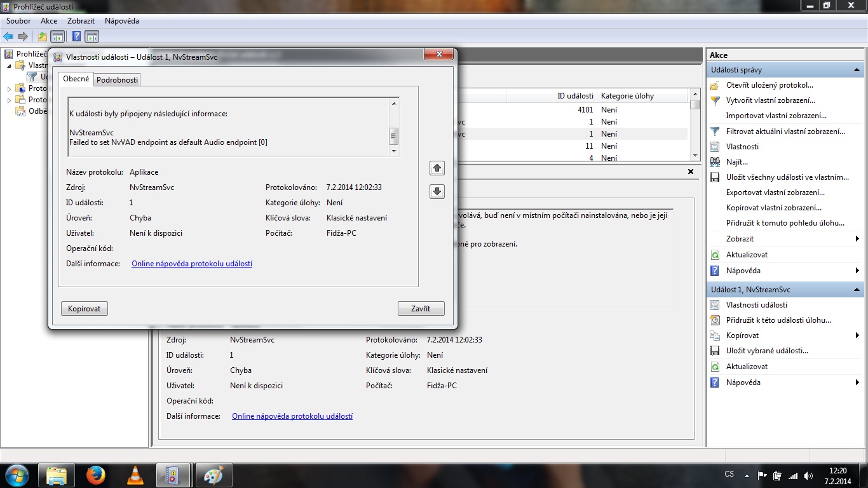Click 'Aktualizovat' under Událost 1, NvStreamSvc section
The height and width of the screenshot is (488, 868).
click(x=747, y=367)
